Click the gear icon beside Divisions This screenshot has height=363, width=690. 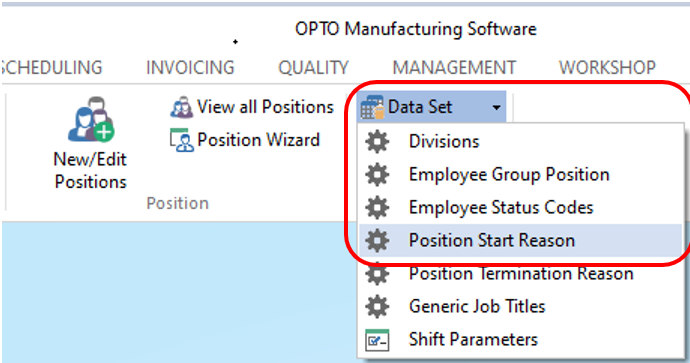pyautogui.click(x=377, y=142)
